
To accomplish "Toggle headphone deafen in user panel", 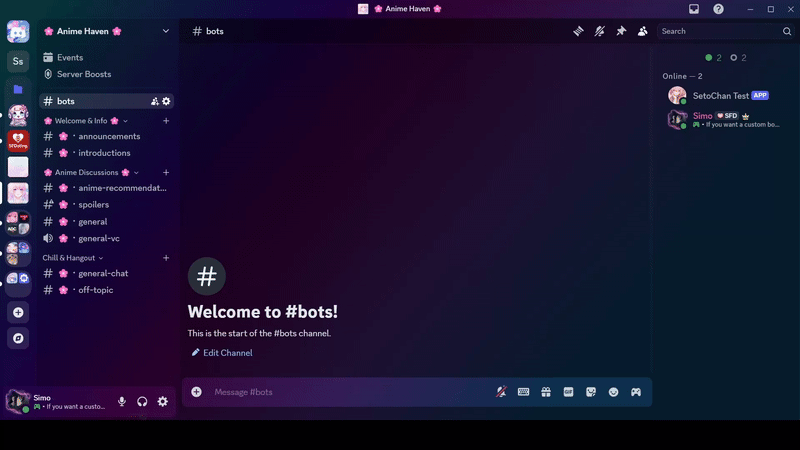I will [x=142, y=402].
